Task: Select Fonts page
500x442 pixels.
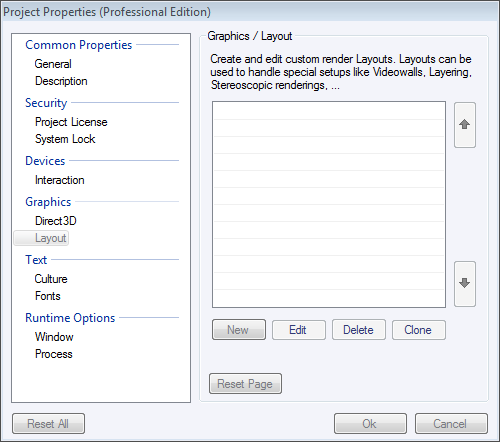Action: coord(48,296)
